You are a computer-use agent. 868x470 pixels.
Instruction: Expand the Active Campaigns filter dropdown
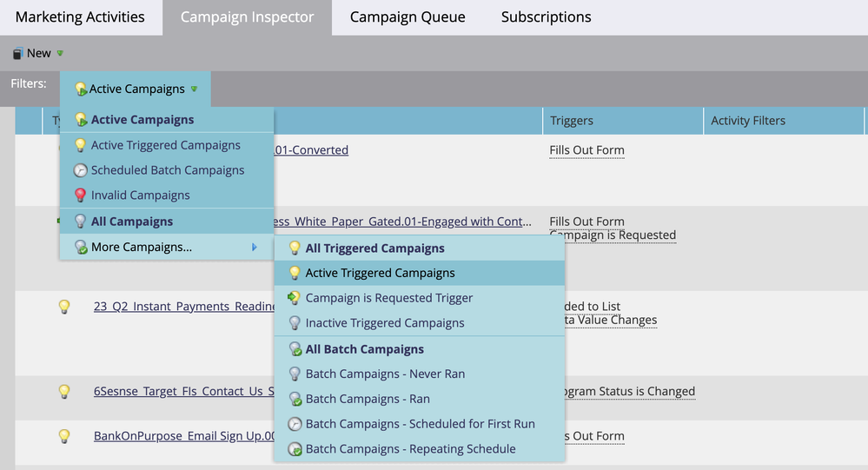point(136,89)
